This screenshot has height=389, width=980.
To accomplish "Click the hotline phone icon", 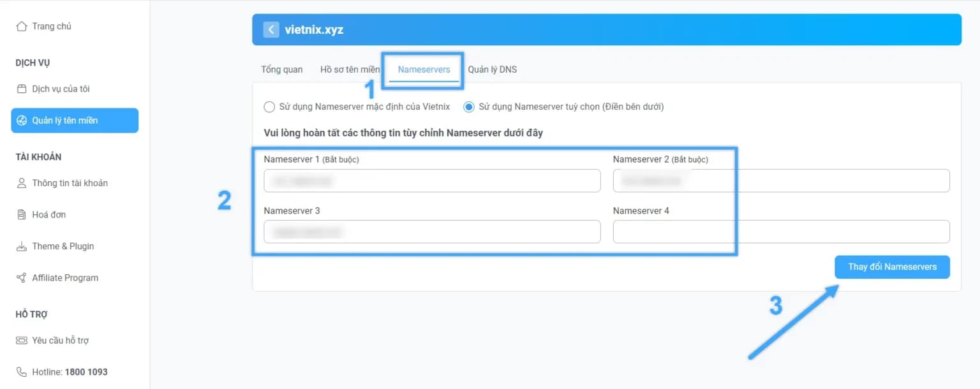I will pos(21,371).
